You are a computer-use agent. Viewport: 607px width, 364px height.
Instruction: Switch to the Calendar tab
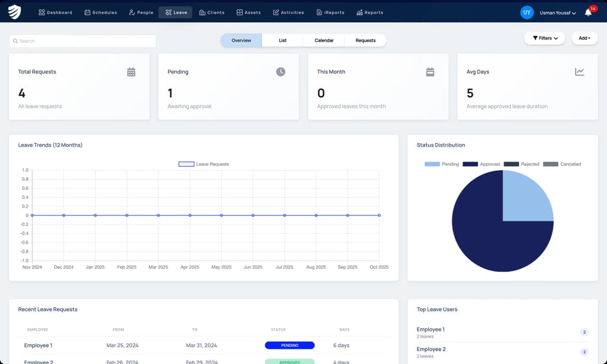[x=324, y=40]
